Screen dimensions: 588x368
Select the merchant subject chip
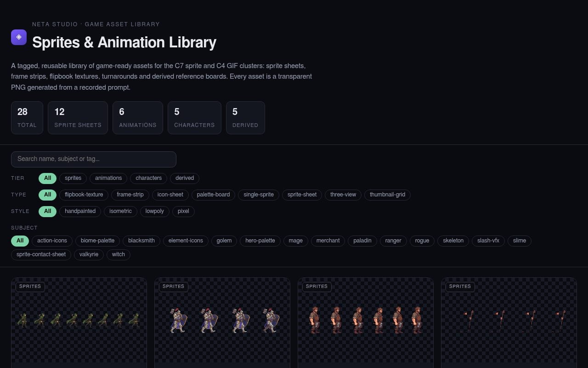(x=328, y=241)
